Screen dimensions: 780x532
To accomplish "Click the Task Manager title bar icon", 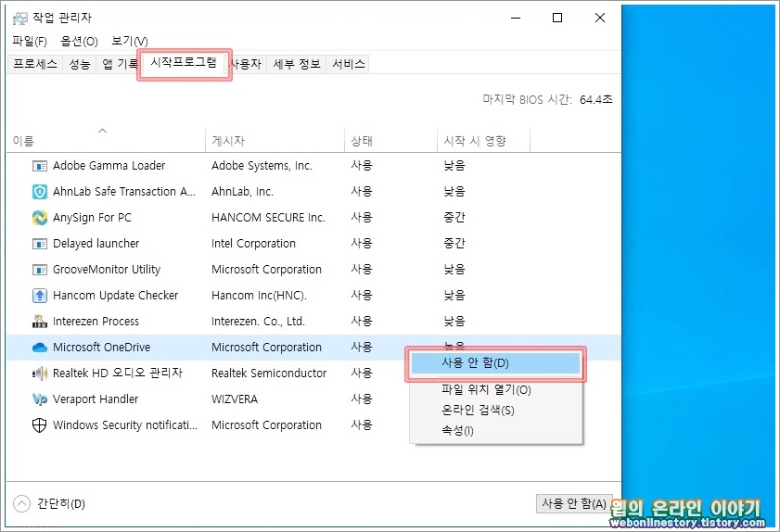I will coord(19,19).
